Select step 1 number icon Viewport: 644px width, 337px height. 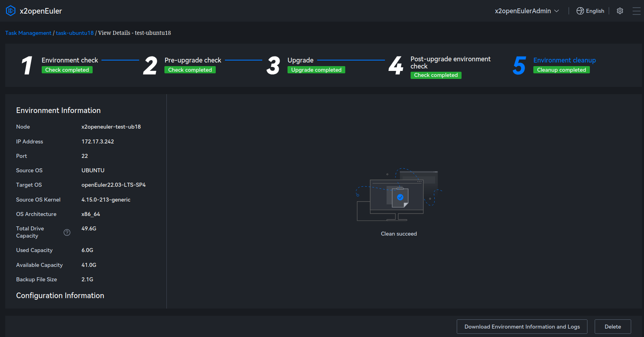27,65
